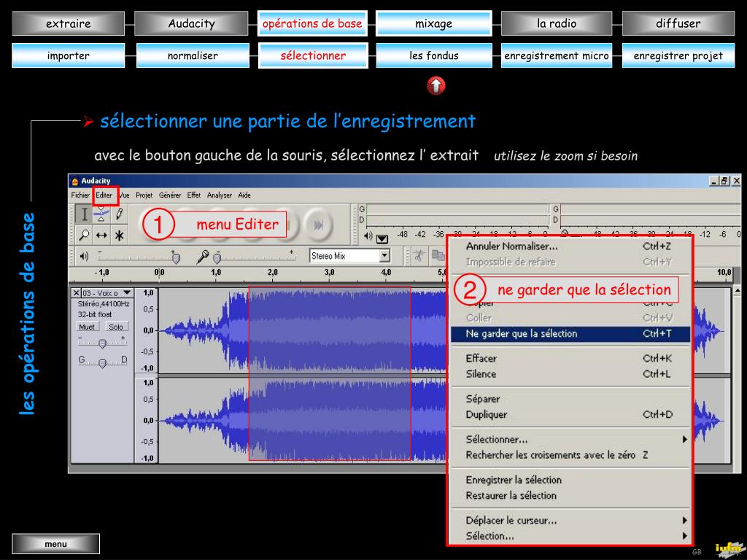Select the Zoom magnifier tool

[x=85, y=235]
